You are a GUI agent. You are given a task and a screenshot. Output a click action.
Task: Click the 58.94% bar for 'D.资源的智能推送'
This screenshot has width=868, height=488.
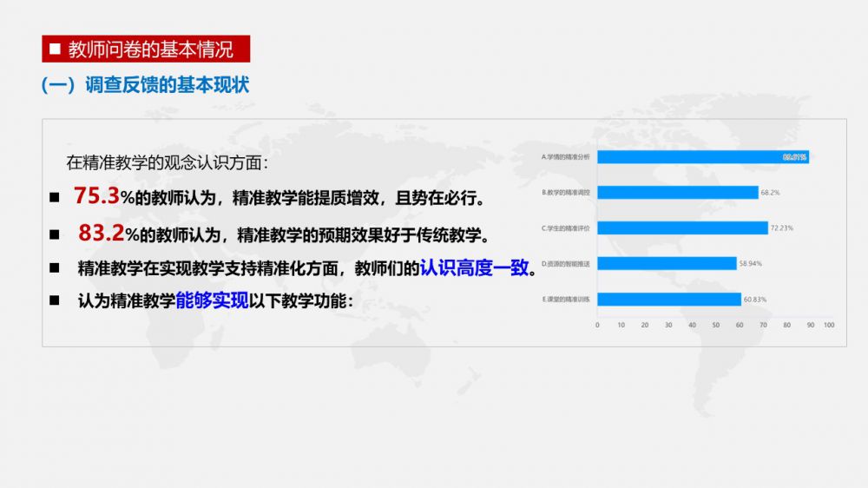pos(666,263)
